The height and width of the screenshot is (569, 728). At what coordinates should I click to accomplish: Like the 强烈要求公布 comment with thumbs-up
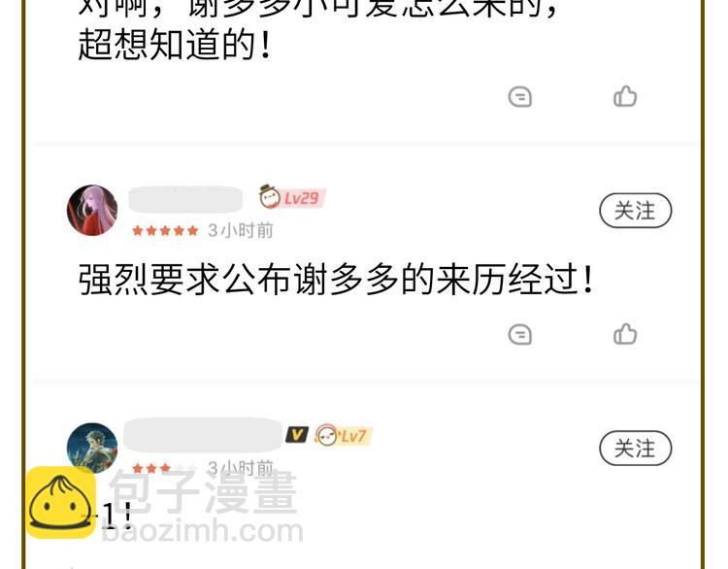point(625,334)
